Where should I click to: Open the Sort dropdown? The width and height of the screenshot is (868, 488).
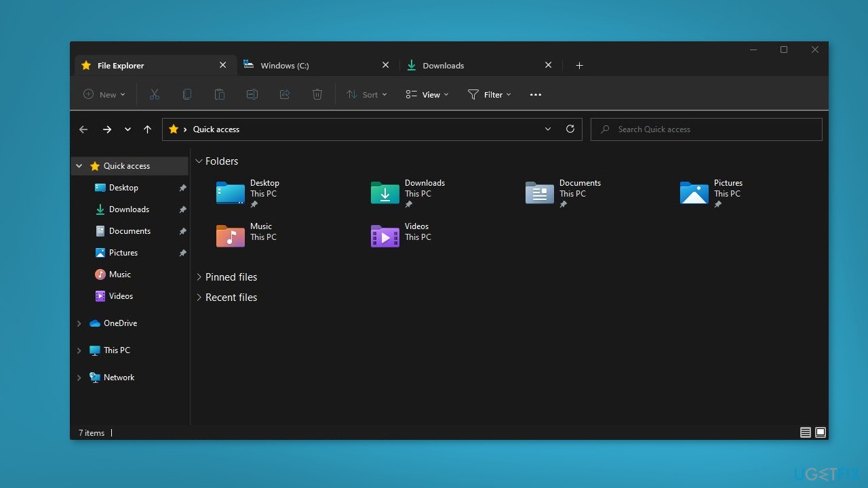coord(366,94)
